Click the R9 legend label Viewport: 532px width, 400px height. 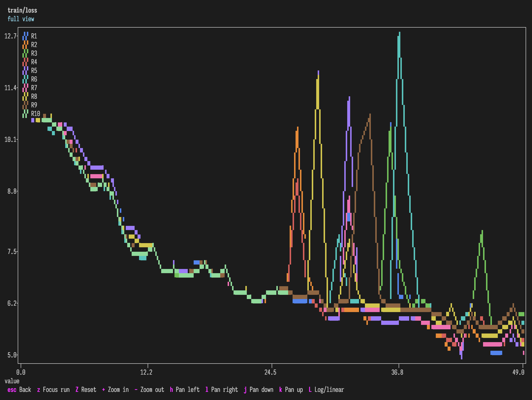34,105
